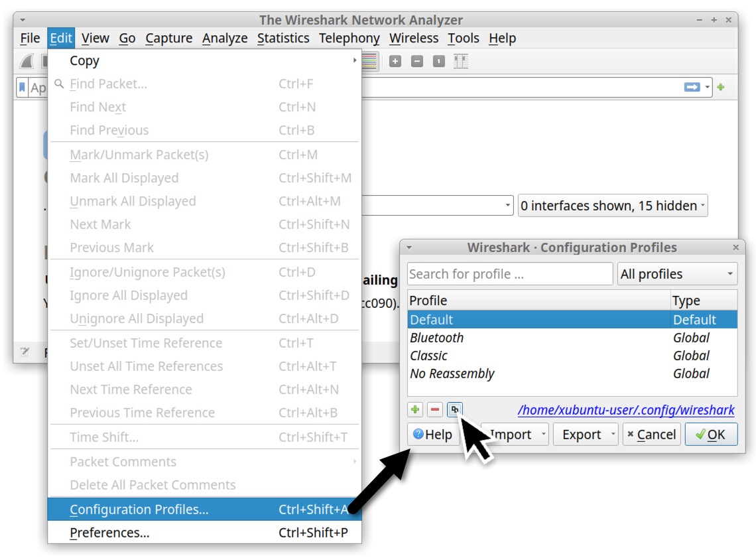The image size is (756, 558).
Task: Open the Telephony menu
Action: [x=349, y=38]
